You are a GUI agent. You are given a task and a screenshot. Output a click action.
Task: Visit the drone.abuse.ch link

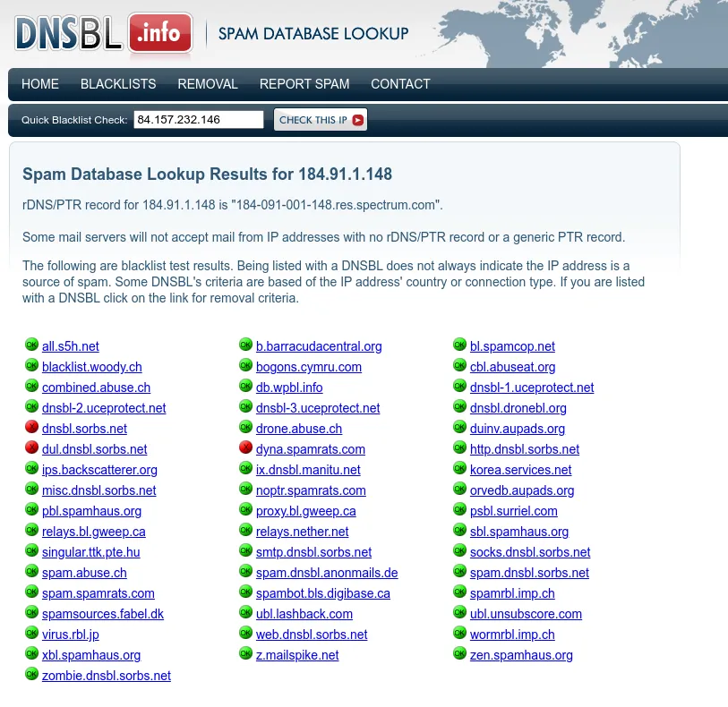(298, 429)
